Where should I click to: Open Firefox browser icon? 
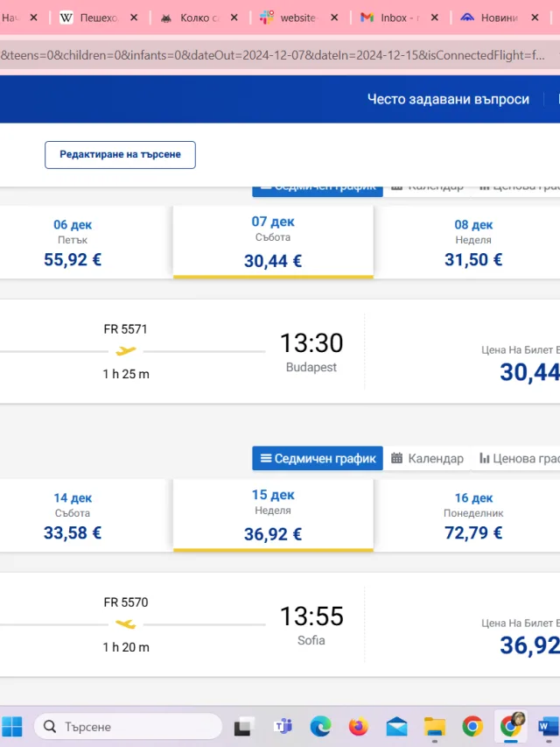point(359,727)
